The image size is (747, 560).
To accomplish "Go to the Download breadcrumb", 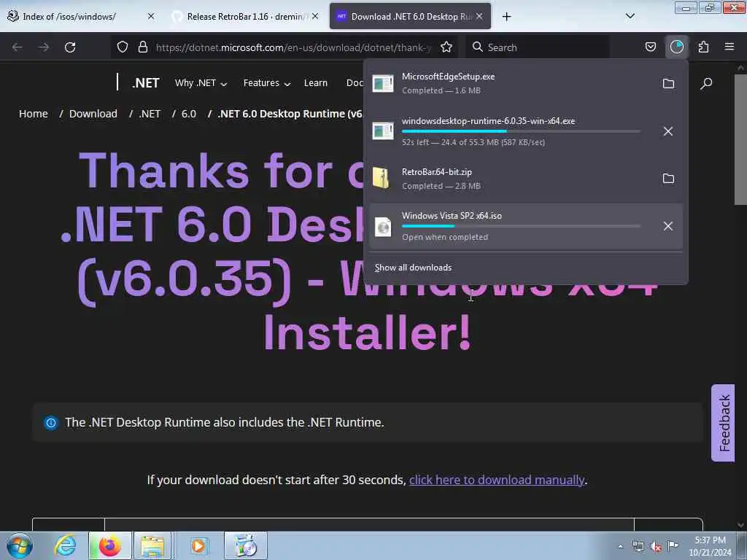I will tap(93, 114).
